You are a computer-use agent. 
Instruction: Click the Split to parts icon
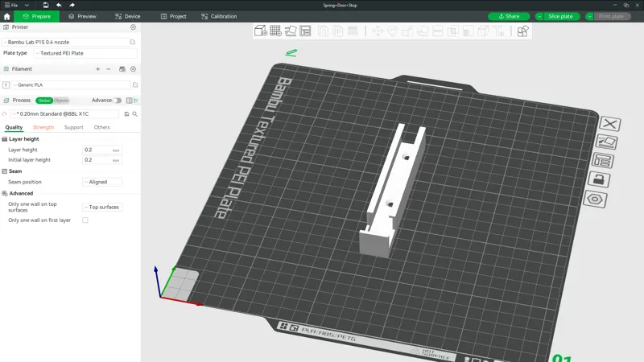[338, 31]
